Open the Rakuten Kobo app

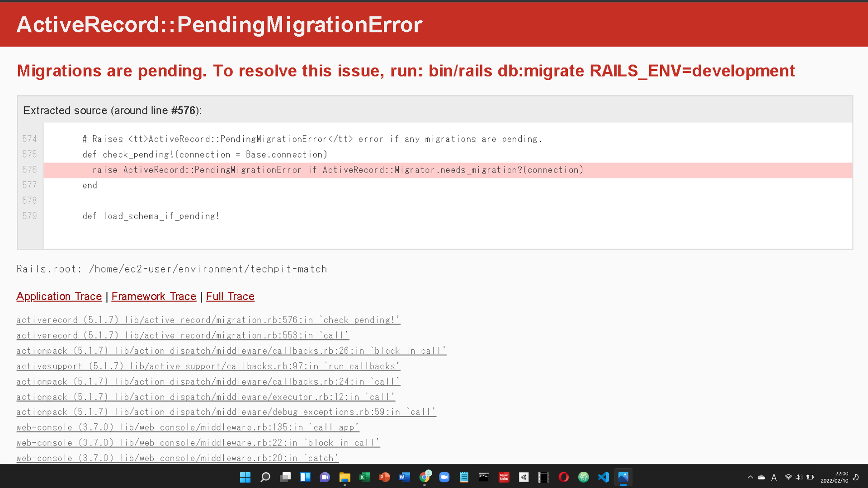point(504,477)
